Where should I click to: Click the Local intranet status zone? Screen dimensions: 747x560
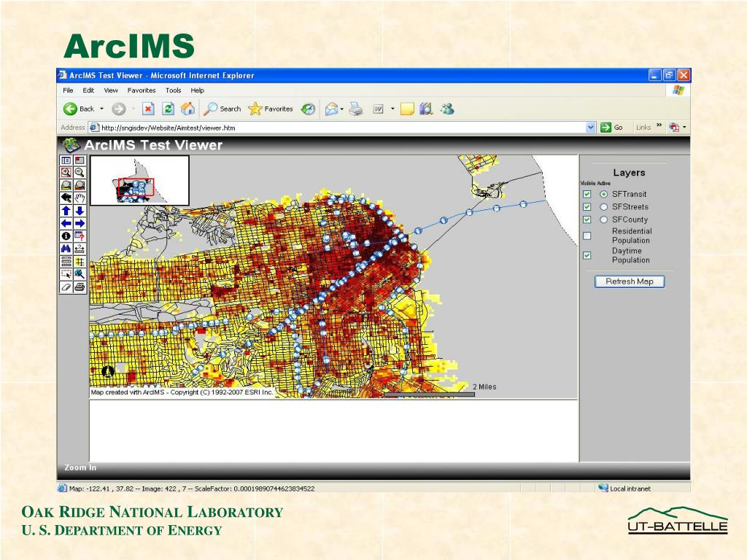624,488
